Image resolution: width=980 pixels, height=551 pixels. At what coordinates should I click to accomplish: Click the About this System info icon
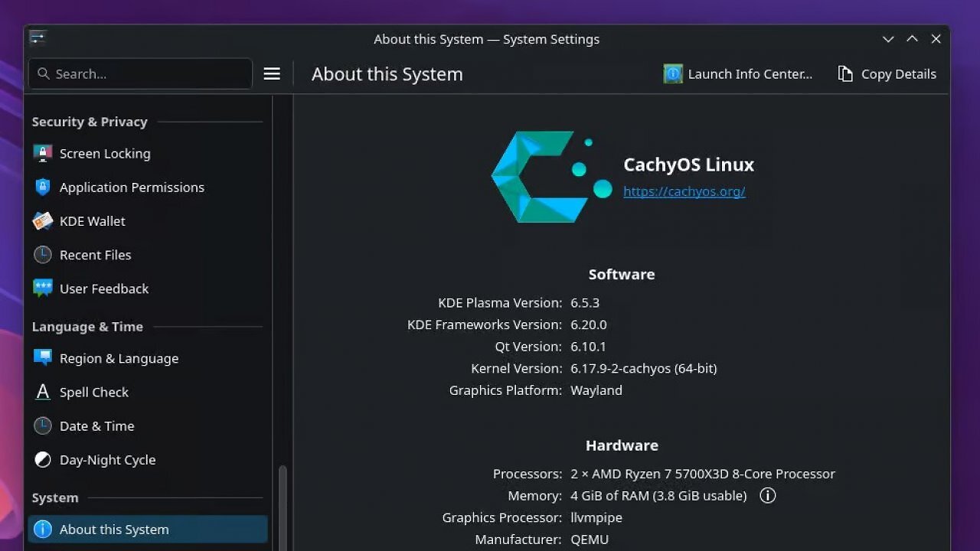43,529
